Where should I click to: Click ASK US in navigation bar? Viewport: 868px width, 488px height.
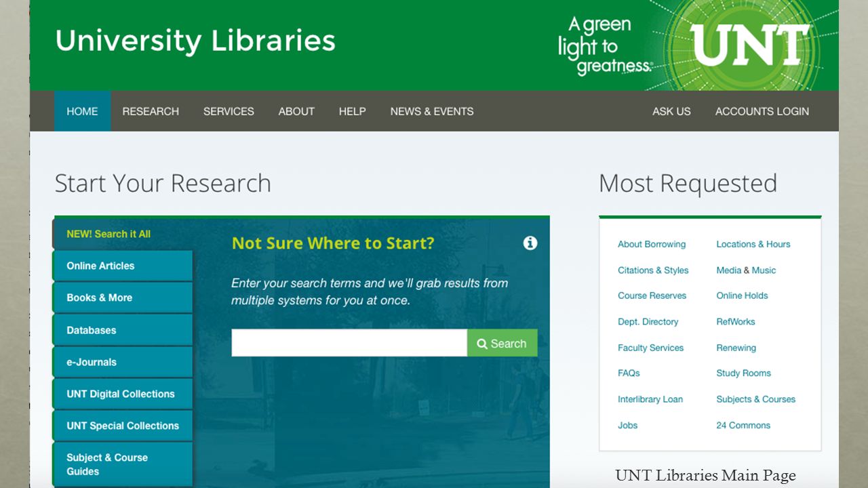[671, 111]
